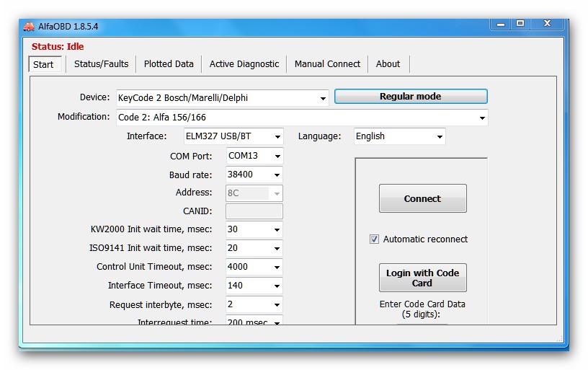
Task: Click the AlfaOBD app icon in title bar
Action: pyautogui.click(x=29, y=27)
